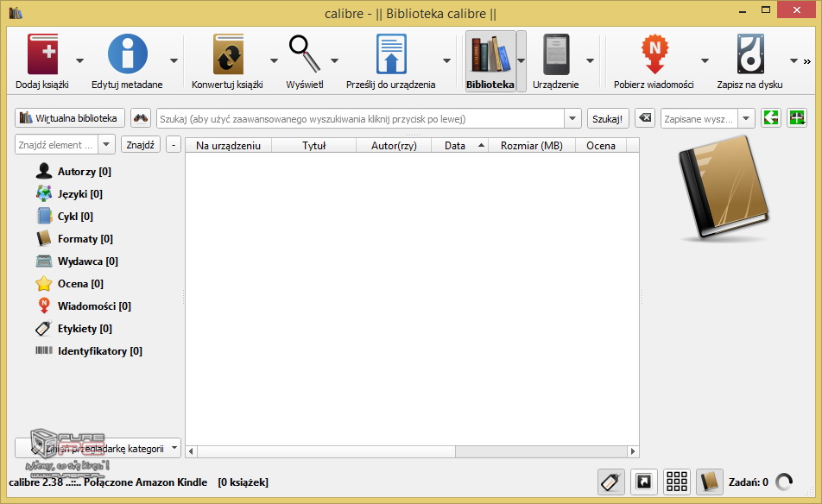
Task: Click the Zapisz na dysku icon
Action: tap(750, 54)
